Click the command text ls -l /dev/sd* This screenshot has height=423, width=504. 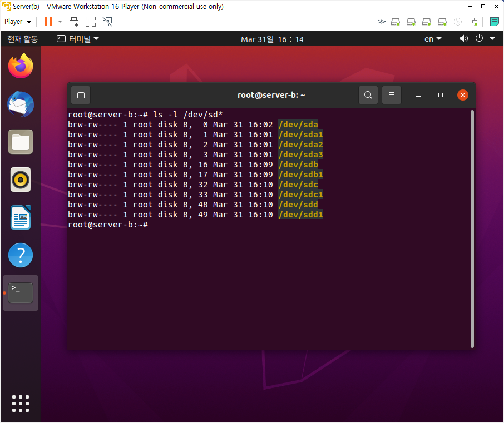coord(187,115)
